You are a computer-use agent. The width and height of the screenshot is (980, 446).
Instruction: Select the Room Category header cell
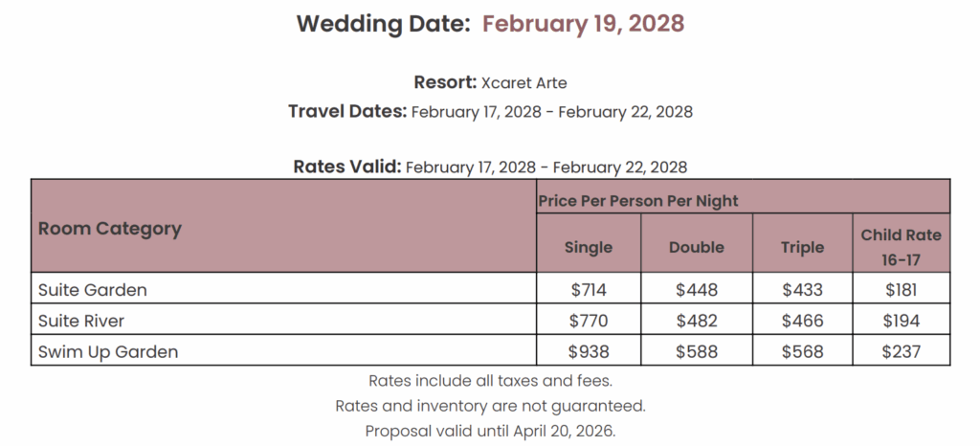click(x=283, y=226)
